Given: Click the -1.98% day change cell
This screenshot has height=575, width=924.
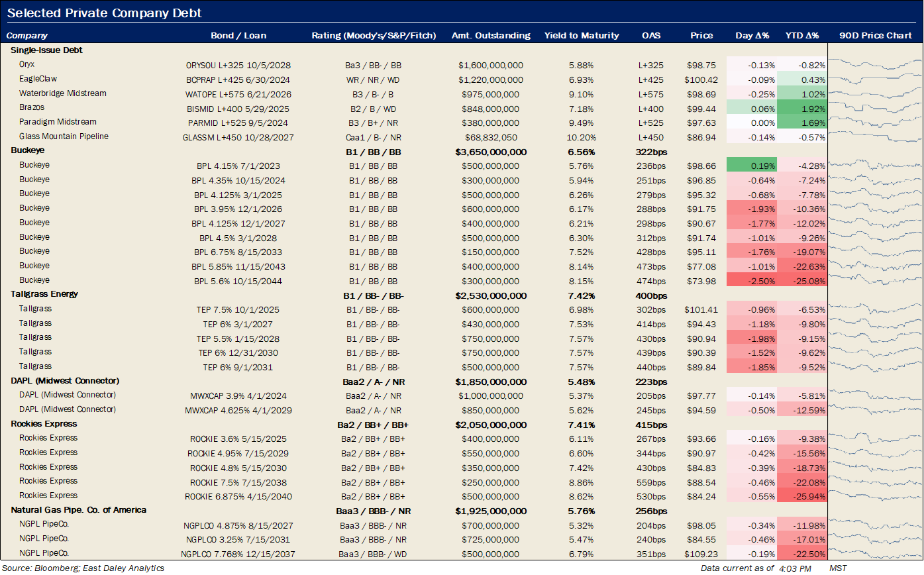Looking at the screenshot, I should (752, 338).
